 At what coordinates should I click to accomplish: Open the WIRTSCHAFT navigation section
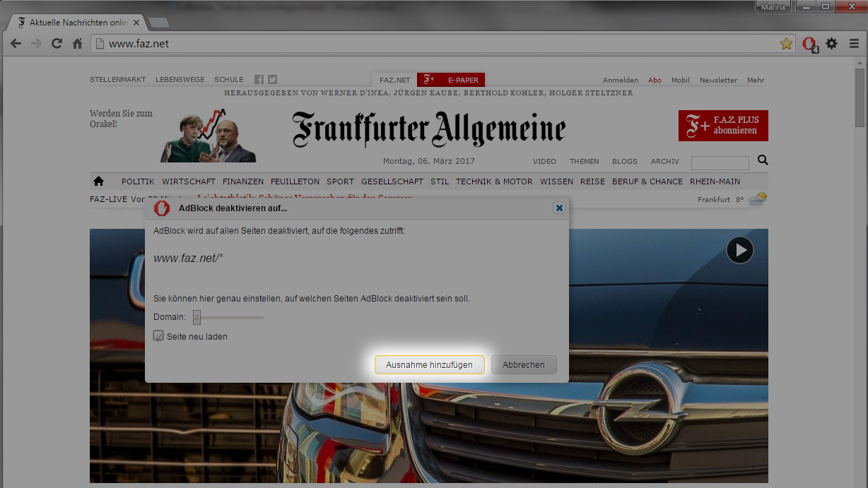189,181
